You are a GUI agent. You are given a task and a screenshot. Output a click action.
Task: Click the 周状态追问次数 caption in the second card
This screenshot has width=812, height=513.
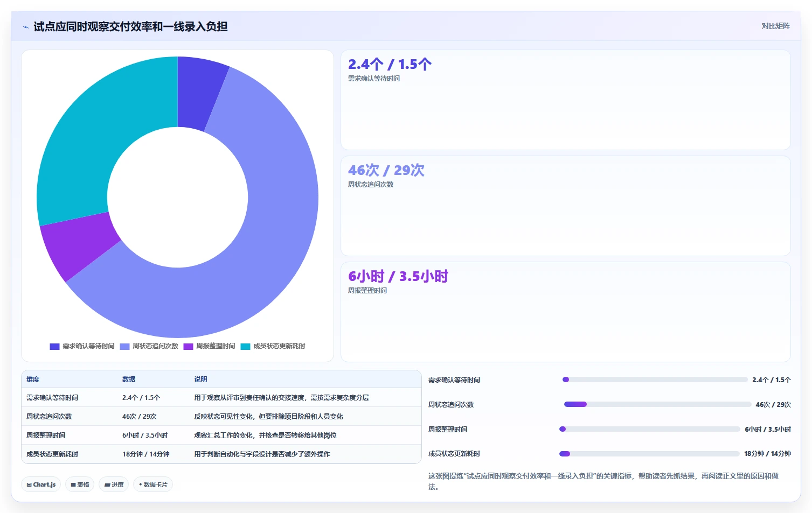click(x=371, y=185)
